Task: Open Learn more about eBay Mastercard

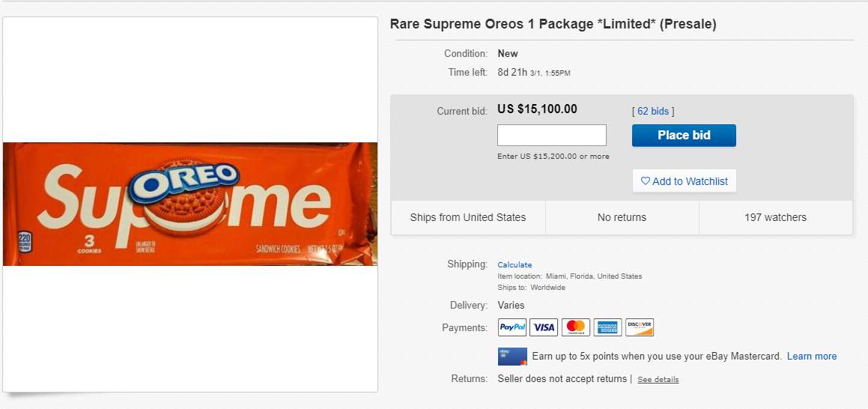Action: click(812, 357)
